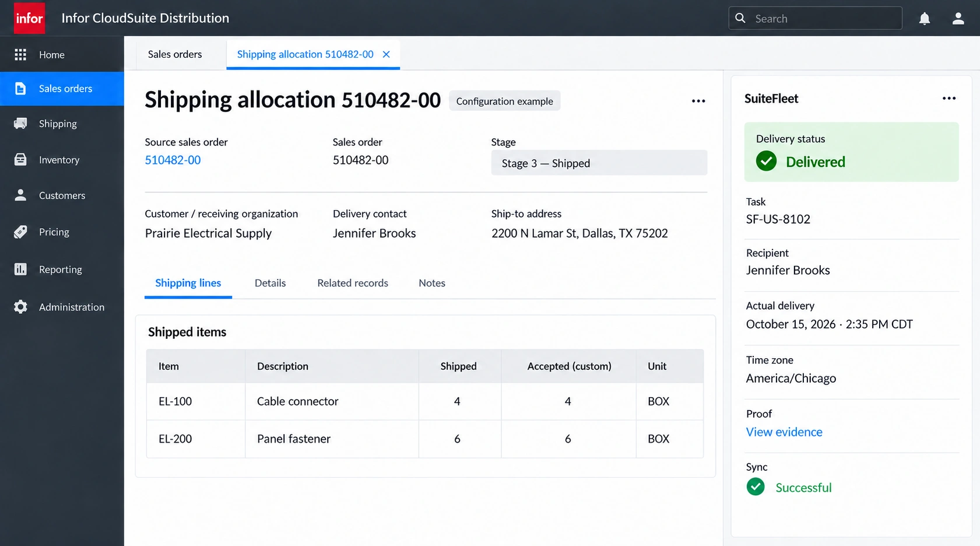The height and width of the screenshot is (546, 980).
Task: Switch to the Sales orders tab
Action: click(175, 54)
